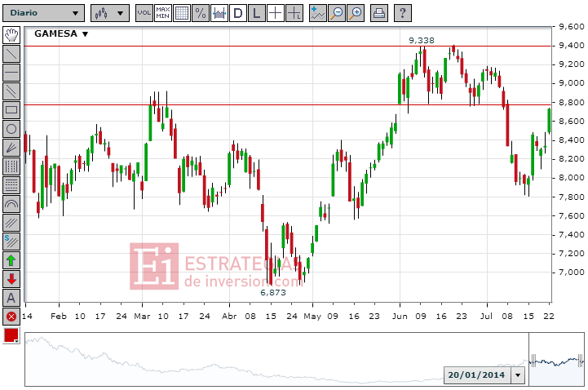588x390 pixels.
Task: Select the hand pan tool
Action: (11, 35)
